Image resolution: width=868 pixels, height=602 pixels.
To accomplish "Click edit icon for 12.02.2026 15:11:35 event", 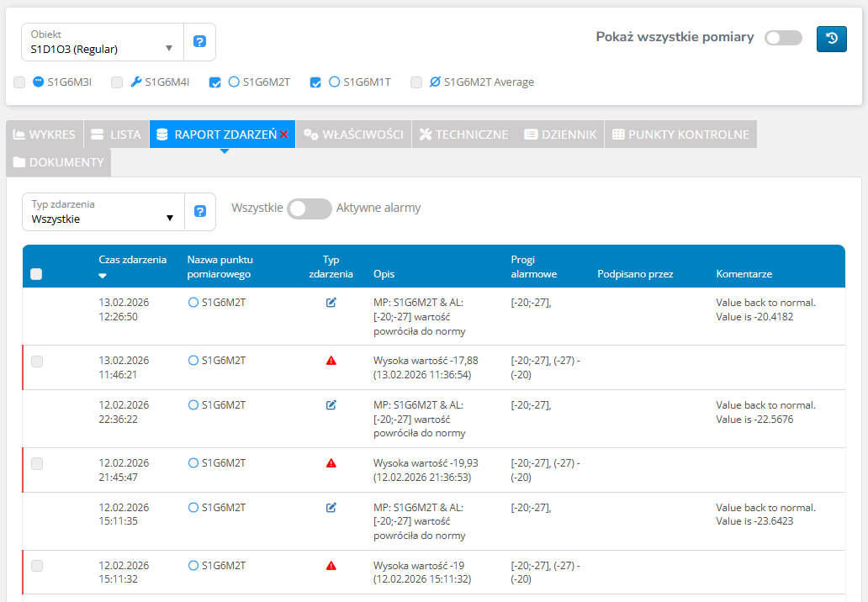I will coord(331,508).
